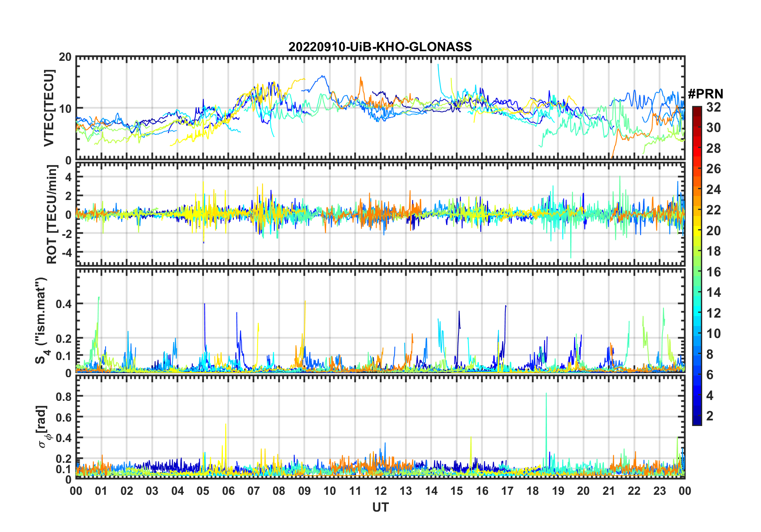Click colorbar tick label 20

pyautogui.click(x=713, y=231)
